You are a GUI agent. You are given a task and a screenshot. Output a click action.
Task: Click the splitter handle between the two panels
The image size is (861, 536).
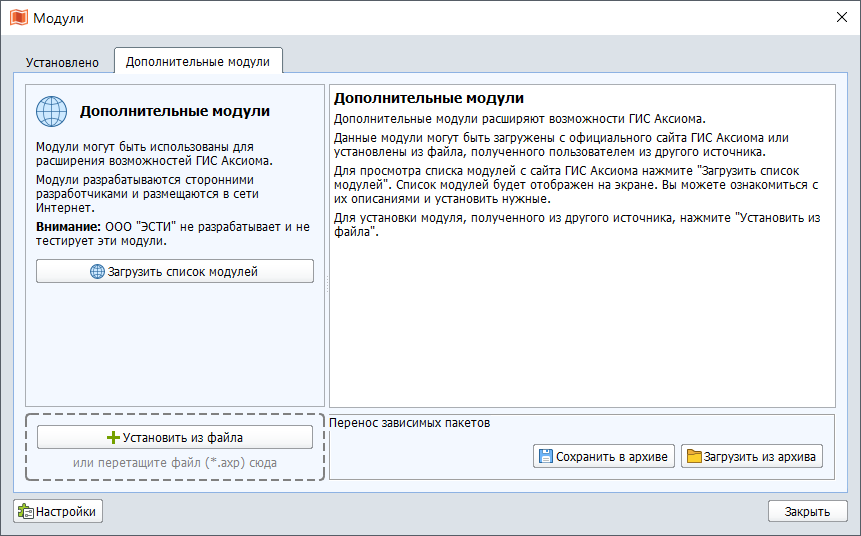tap(327, 285)
